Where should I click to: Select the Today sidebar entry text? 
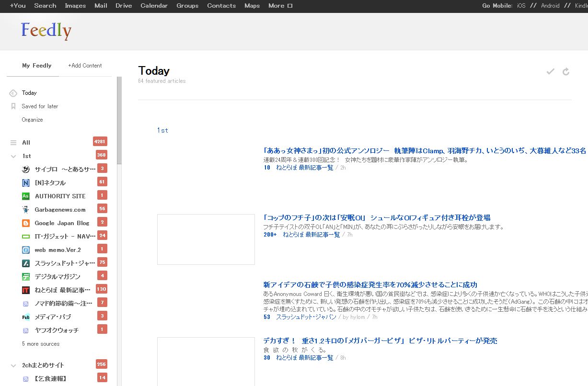pyautogui.click(x=29, y=93)
